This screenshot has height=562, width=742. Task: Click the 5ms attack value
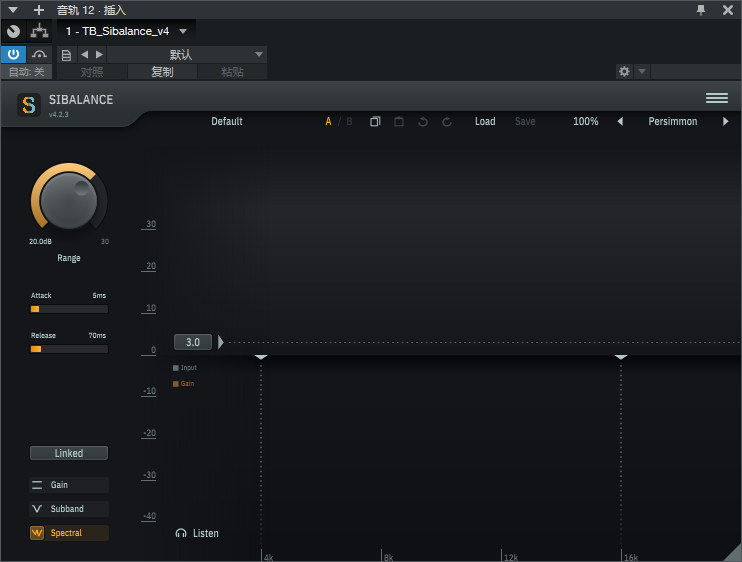coord(99,295)
